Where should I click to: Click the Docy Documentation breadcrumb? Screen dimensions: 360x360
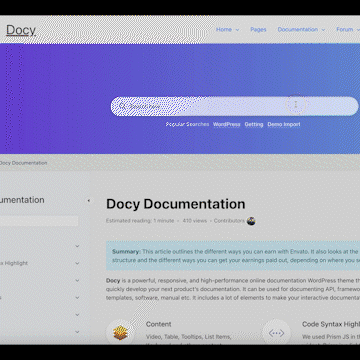point(23,163)
